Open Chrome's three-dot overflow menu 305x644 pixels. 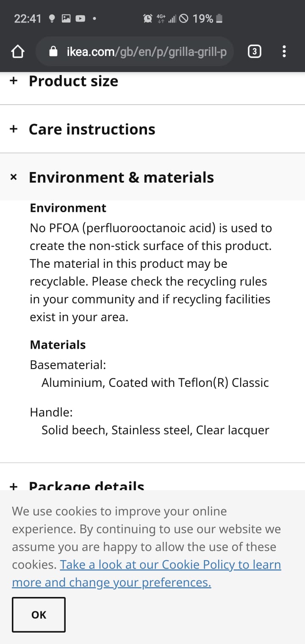pos(284,52)
